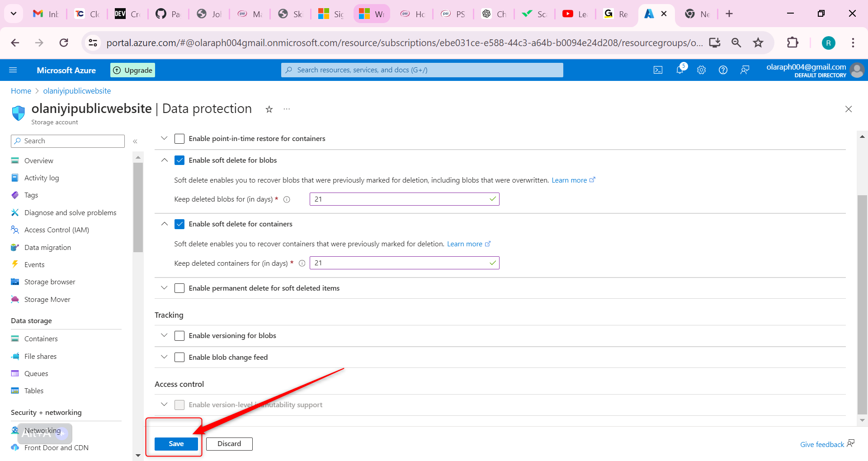Screen dimensions: 868x461
Task: Open the Azure portal hamburger menu
Action: pyautogui.click(x=13, y=70)
